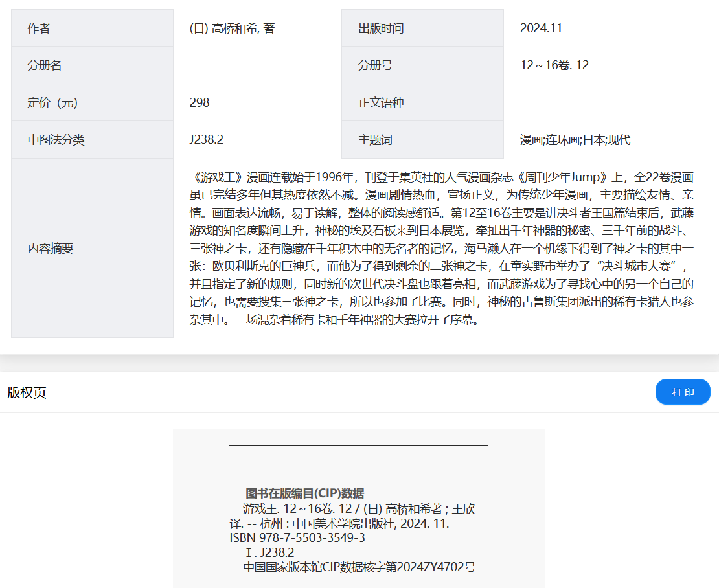The width and height of the screenshot is (719, 588).
Task: Click the J238.2 value in the table
Action: click(207, 140)
